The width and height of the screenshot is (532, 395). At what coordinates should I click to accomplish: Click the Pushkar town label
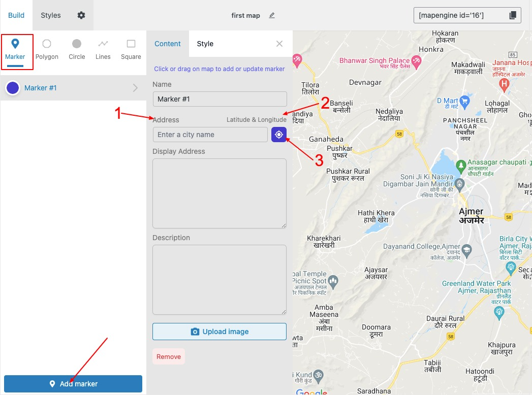pyautogui.click(x=339, y=152)
